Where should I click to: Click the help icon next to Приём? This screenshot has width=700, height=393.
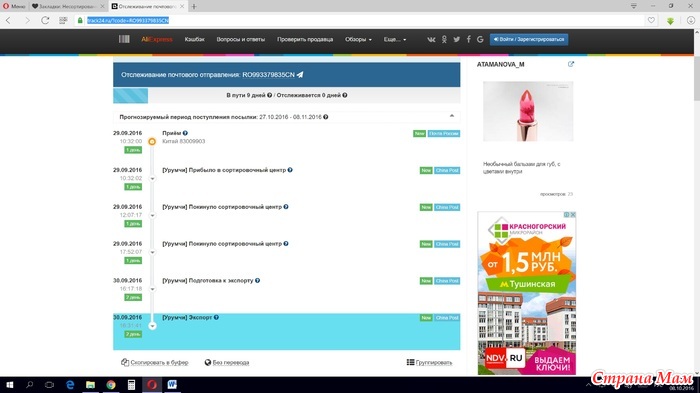coord(185,133)
